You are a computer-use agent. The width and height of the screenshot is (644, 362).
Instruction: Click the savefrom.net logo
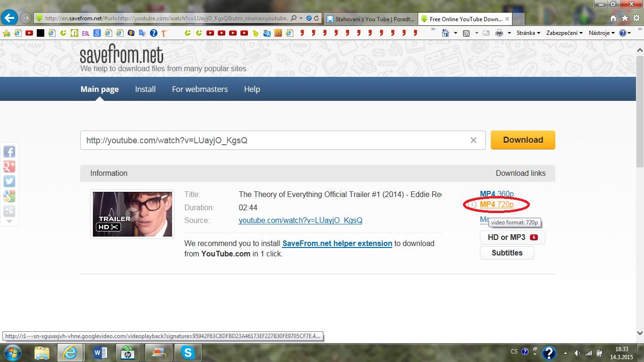[x=122, y=55]
